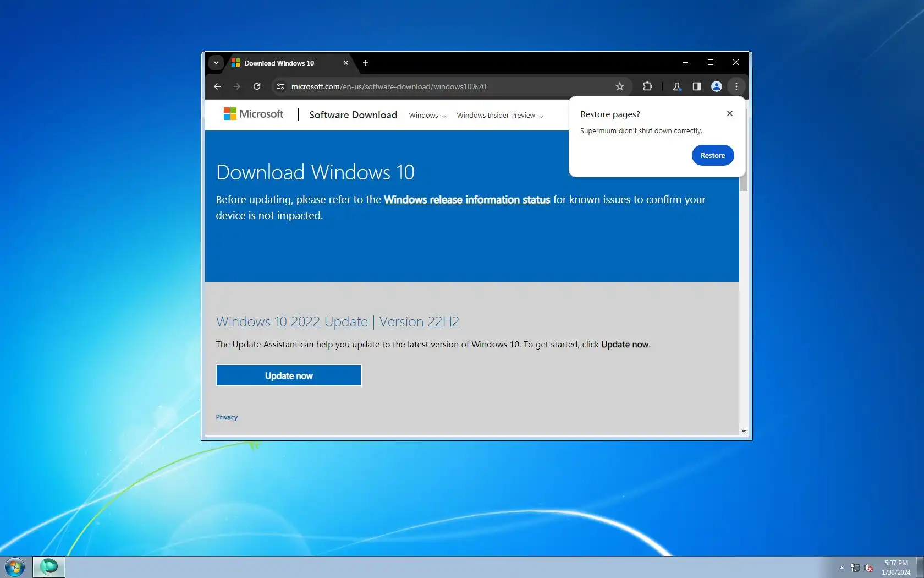Click the Windows 10 2022 Update heading
924x578 pixels.
[338, 321]
